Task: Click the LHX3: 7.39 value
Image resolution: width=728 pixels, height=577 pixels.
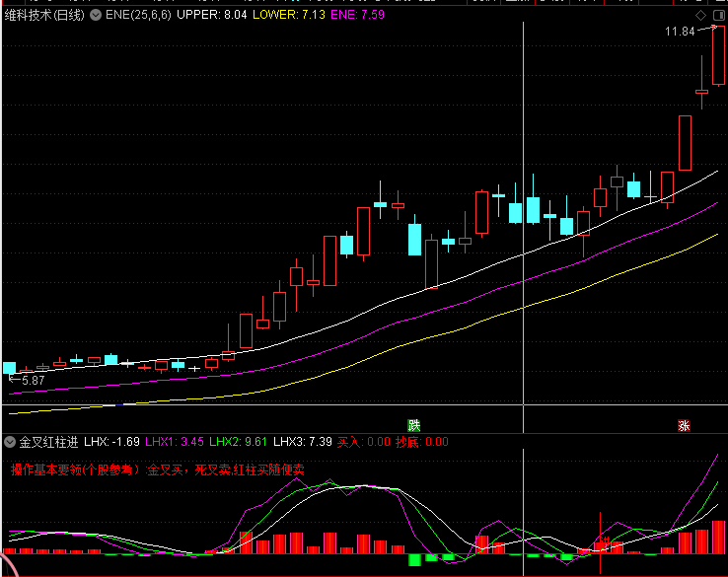Action: 303,442
